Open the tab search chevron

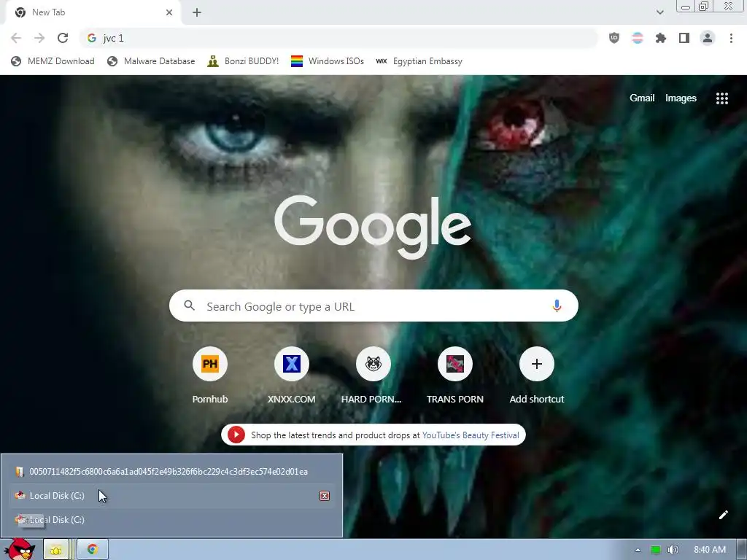(x=659, y=12)
